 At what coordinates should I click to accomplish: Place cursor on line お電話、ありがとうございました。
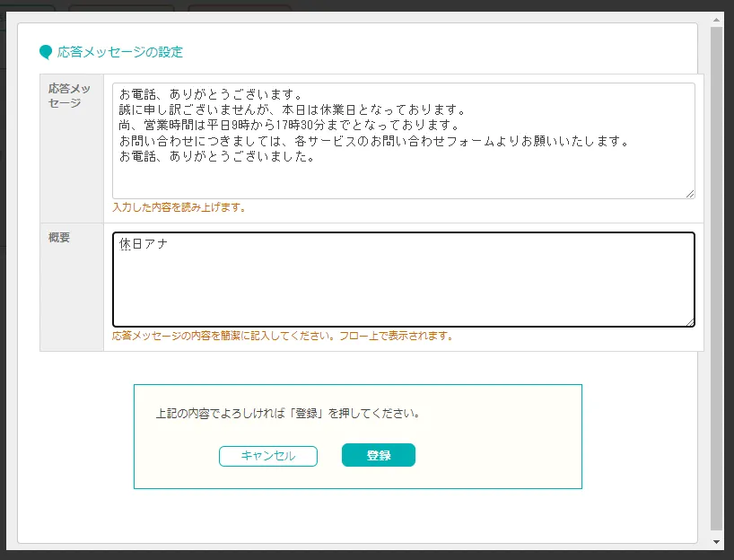(218, 156)
